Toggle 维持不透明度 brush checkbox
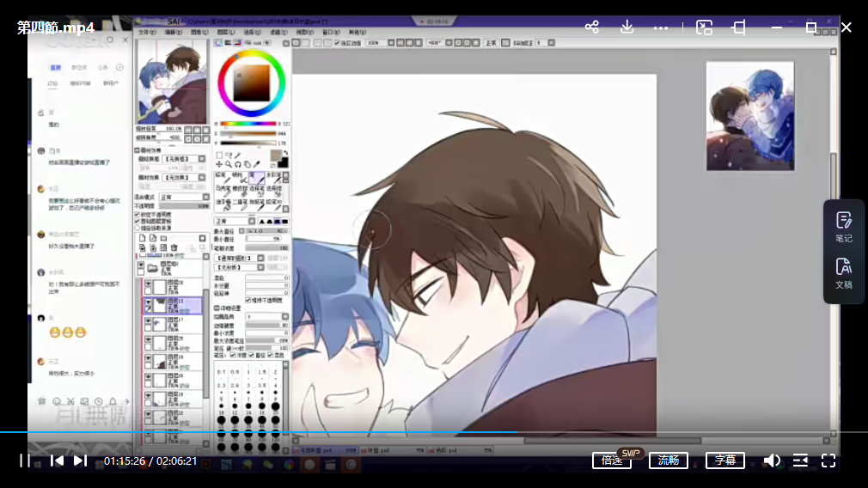The width and height of the screenshot is (868, 488). point(248,300)
